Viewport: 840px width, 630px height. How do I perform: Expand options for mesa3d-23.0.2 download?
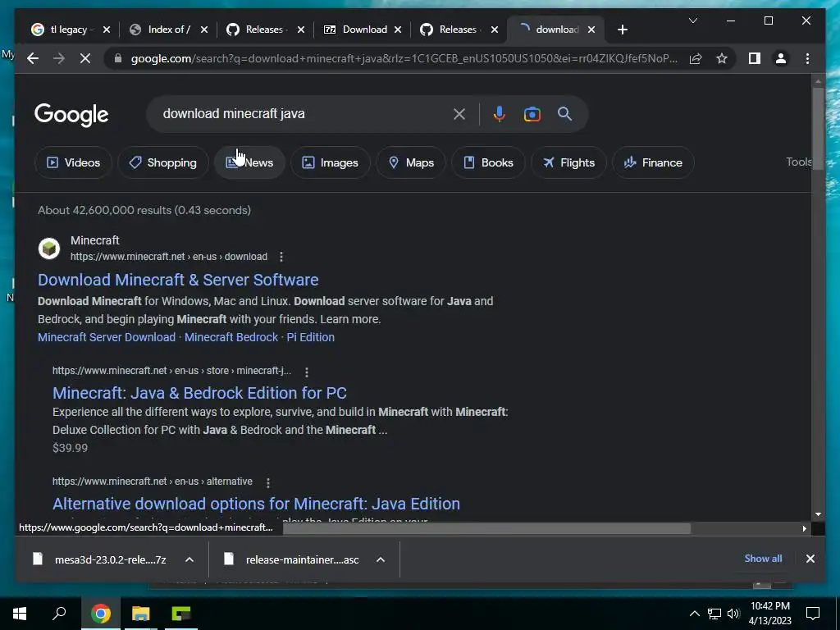point(189,559)
